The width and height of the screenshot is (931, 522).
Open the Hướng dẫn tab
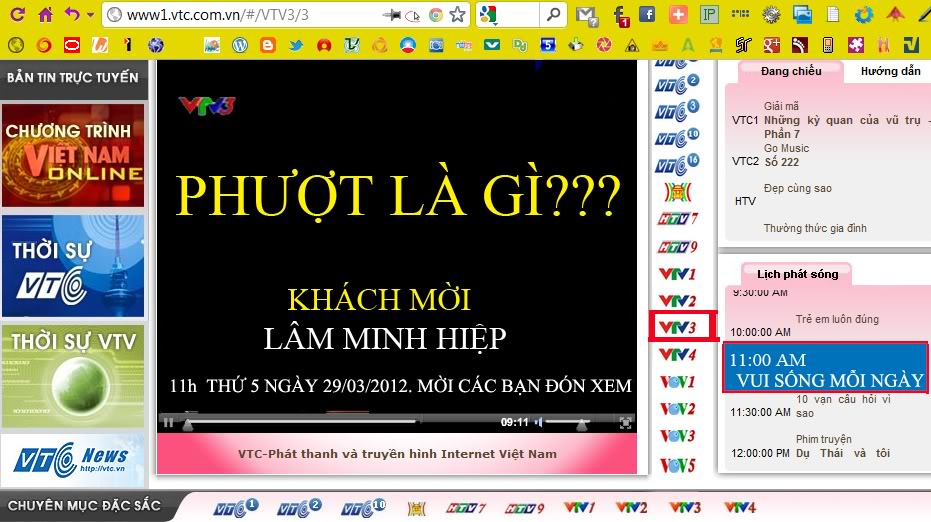[890, 71]
